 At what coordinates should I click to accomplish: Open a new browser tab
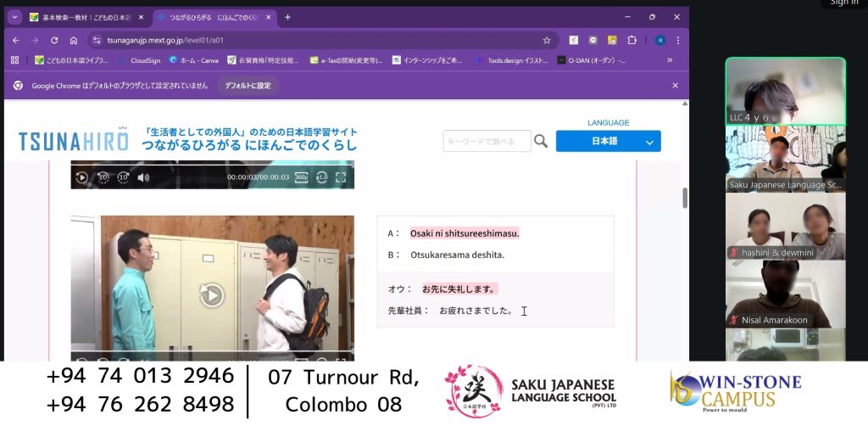[x=287, y=17]
